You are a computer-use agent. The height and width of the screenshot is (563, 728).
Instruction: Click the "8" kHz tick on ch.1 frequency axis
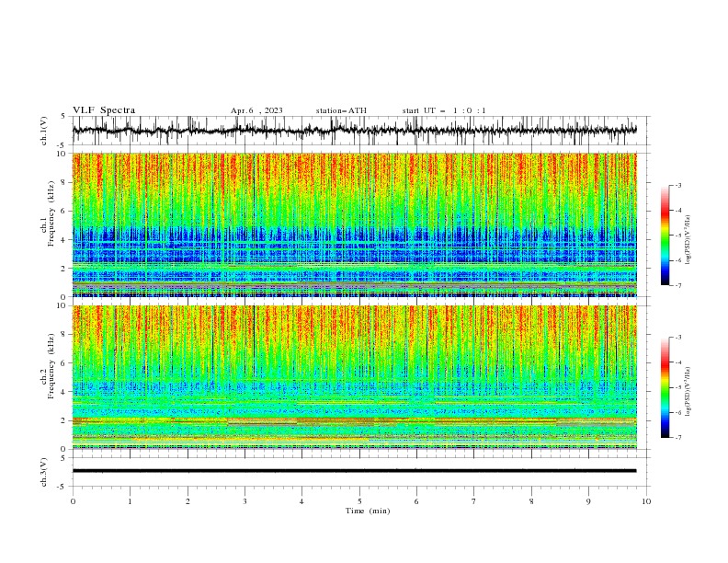pyautogui.click(x=65, y=182)
